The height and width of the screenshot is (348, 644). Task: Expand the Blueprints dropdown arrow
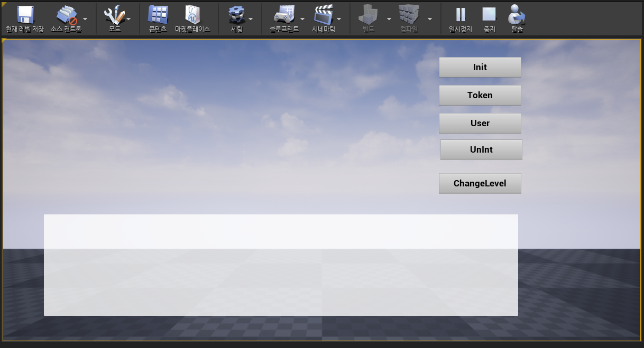pos(302,19)
